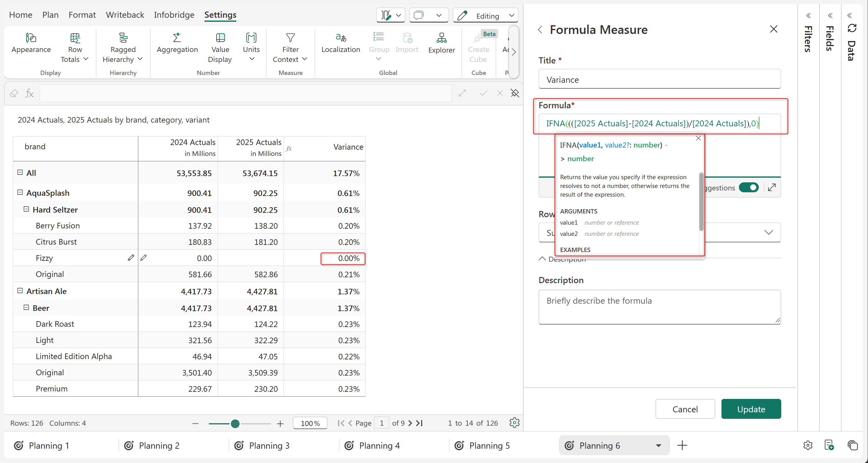Click the eraser icon in the formula bar

point(14,93)
